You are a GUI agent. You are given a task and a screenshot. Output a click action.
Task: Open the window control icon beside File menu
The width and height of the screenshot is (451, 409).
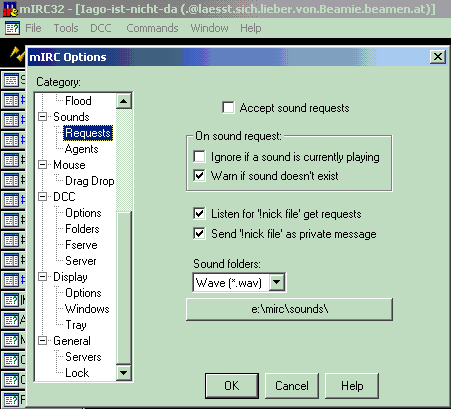(x=13, y=28)
